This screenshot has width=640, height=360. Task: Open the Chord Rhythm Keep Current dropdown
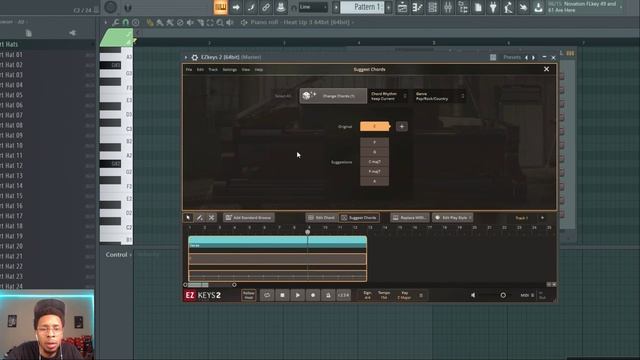coord(388,96)
